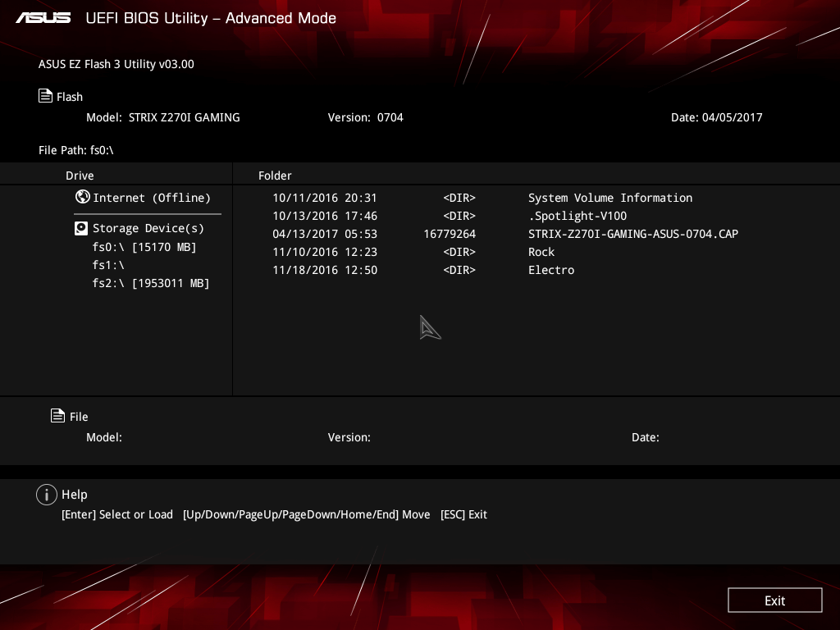This screenshot has height=630, width=840.
Task: Click the Exit button
Action: pos(774,600)
